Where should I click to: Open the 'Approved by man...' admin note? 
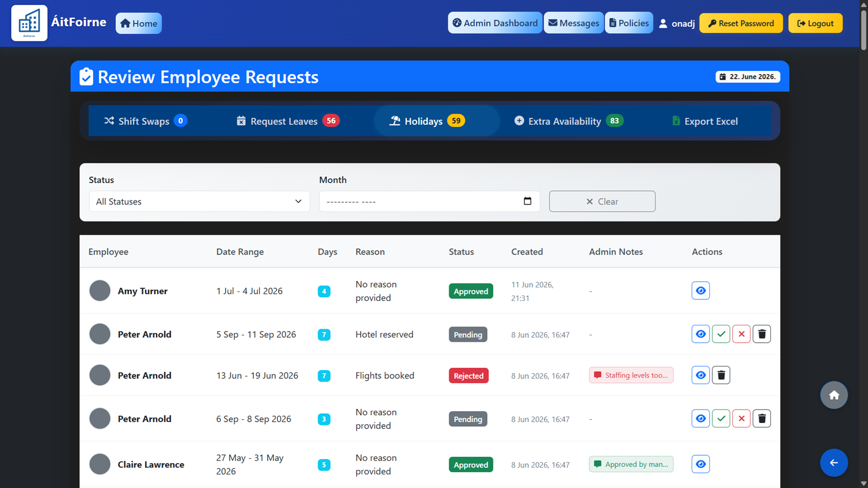631,464
